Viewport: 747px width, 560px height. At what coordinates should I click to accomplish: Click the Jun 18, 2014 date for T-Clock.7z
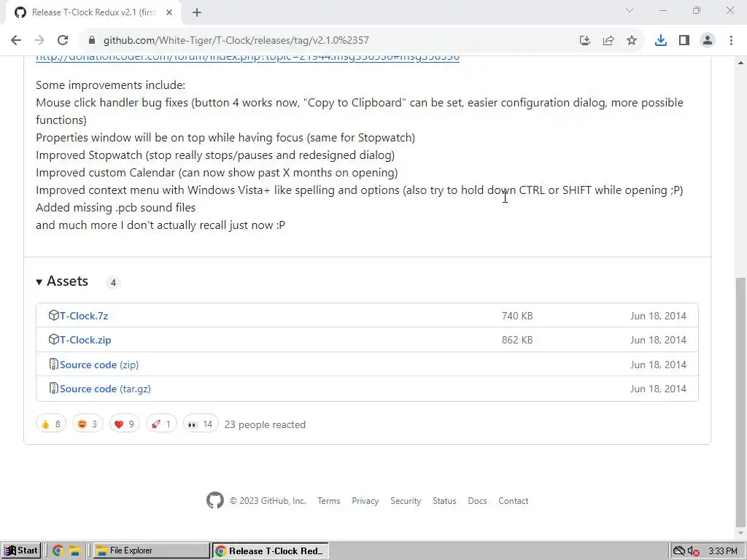click(x=658, y=316)
